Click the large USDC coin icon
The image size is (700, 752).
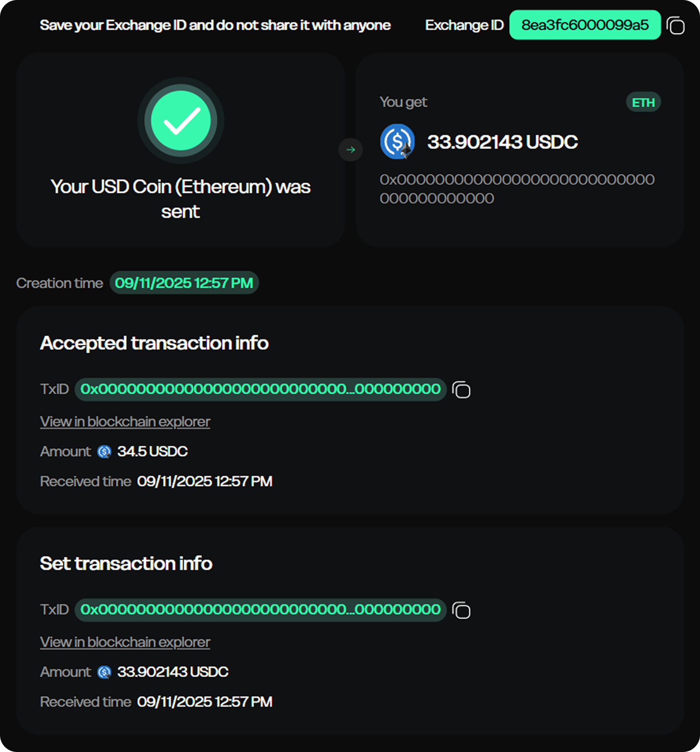click(397, 141)
